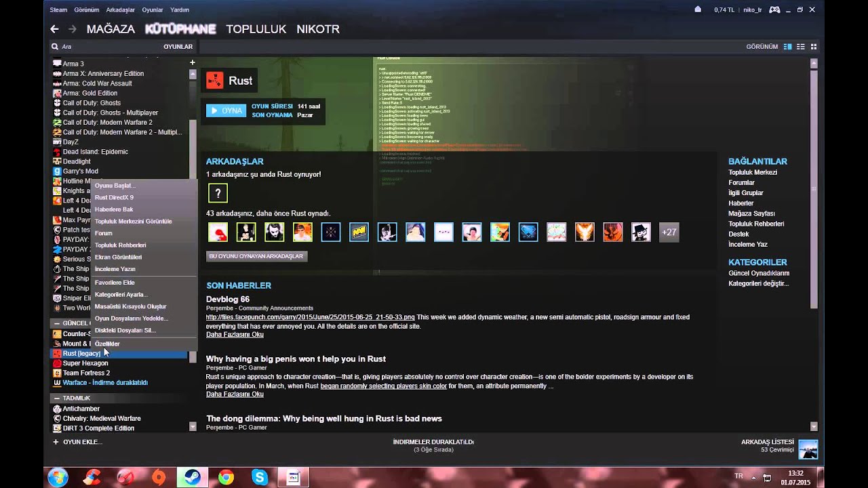Open the Mağaza Sayfası link

(751, 213)
